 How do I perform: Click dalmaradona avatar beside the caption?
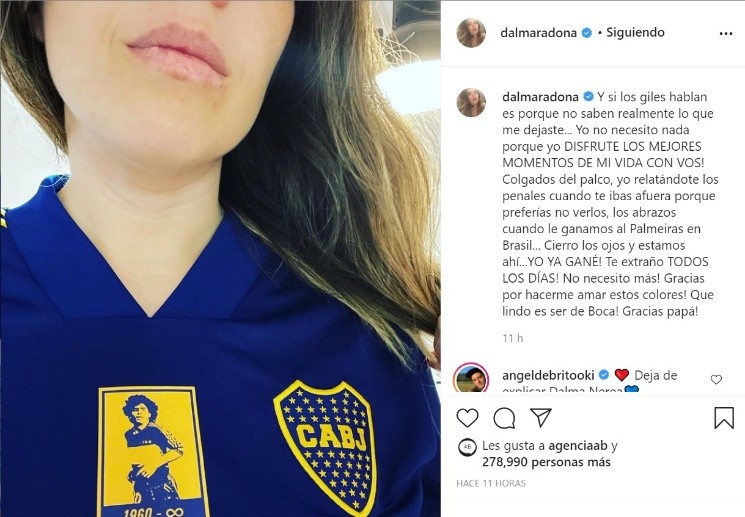tap(471, 102)
